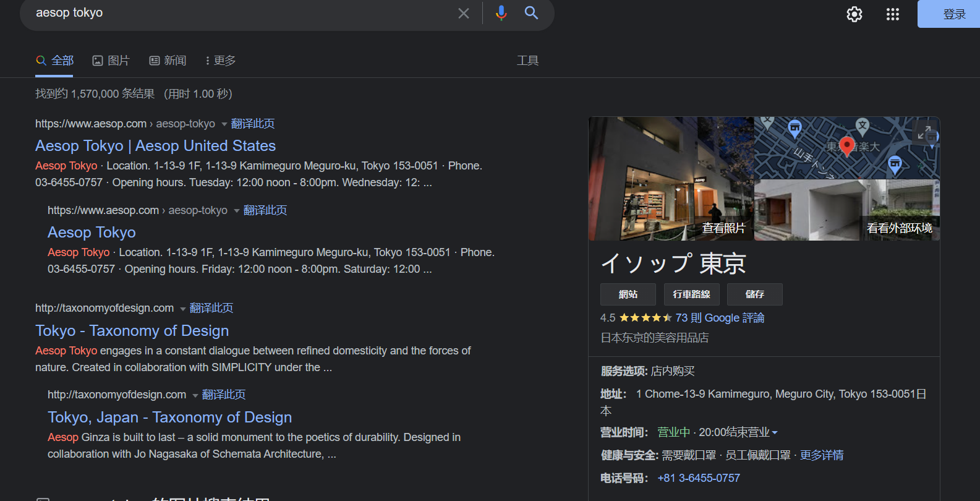
Task: Open the map thumbnail with red pin
Action: click(847, 148)
